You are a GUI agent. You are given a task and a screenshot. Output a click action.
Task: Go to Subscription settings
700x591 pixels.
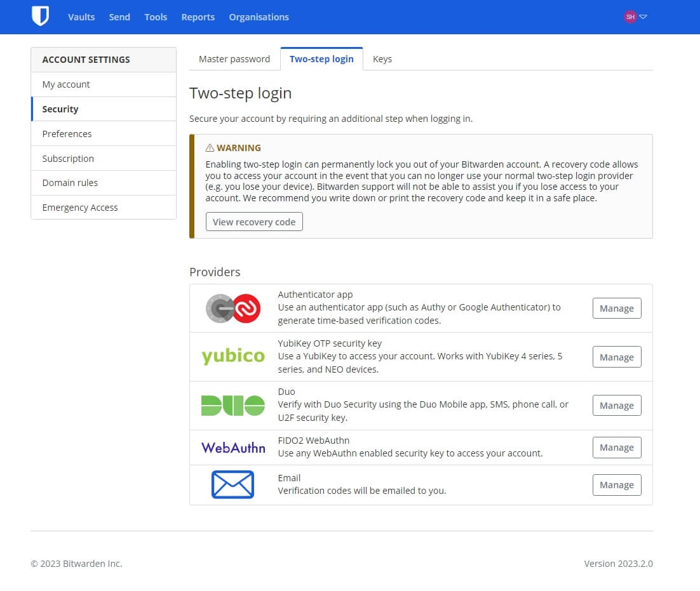click(x=104, y=158)
